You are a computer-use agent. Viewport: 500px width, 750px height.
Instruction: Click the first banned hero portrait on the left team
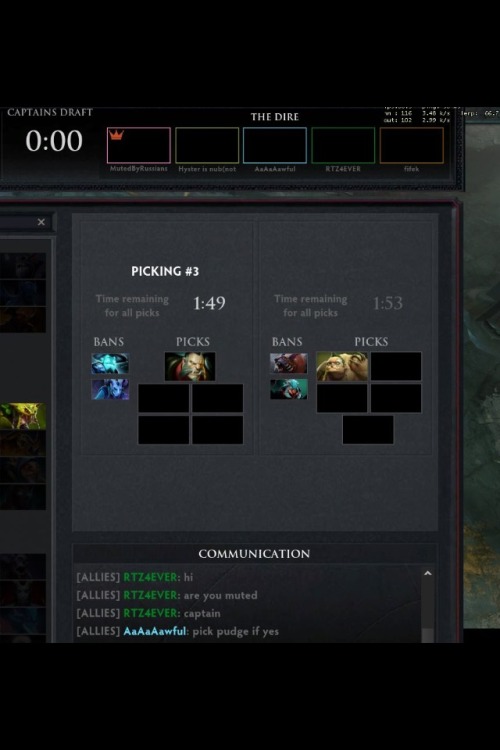110,364
